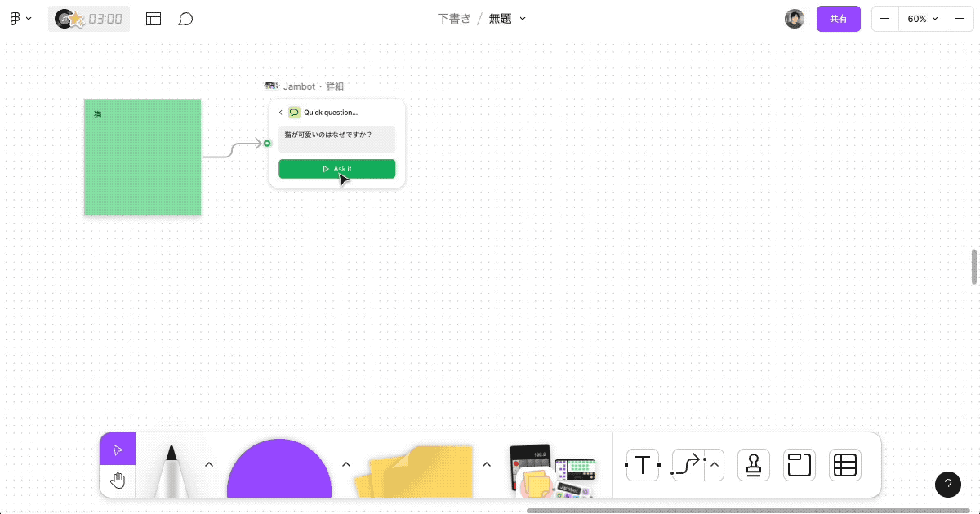The width and height of the screenshot is (980, 514).
Task: Select the hand tool
Action: [118, 480]
